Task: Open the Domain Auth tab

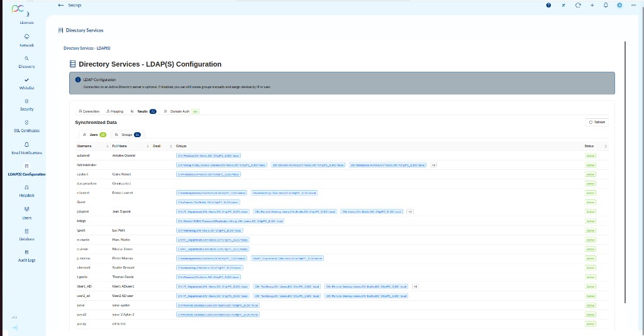Action: (180, 111)
